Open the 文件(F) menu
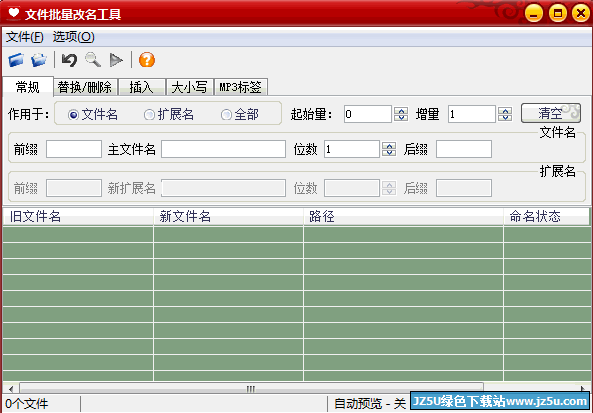The width and height of the screenshot is (593, 413). (x=25, y=37)
